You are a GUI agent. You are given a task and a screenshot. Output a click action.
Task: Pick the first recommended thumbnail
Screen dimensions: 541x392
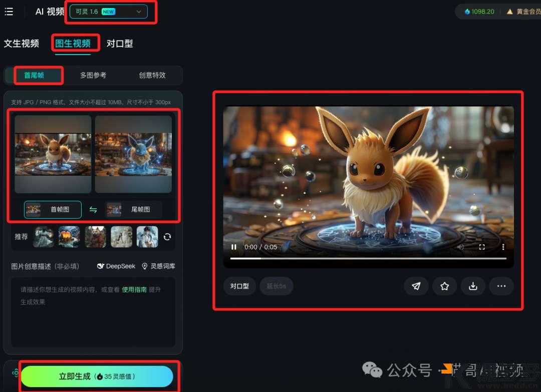(x=44, y=237)
